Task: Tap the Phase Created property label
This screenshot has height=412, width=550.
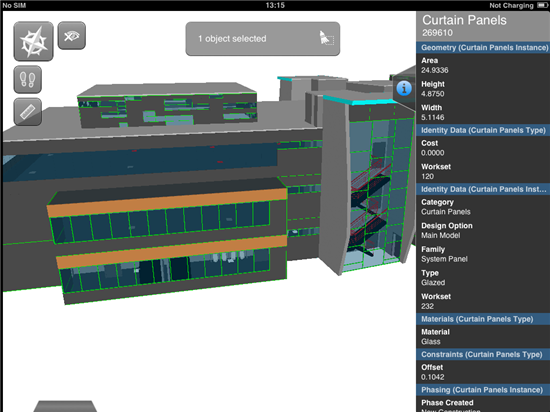Action: click(x=447, y=403)
